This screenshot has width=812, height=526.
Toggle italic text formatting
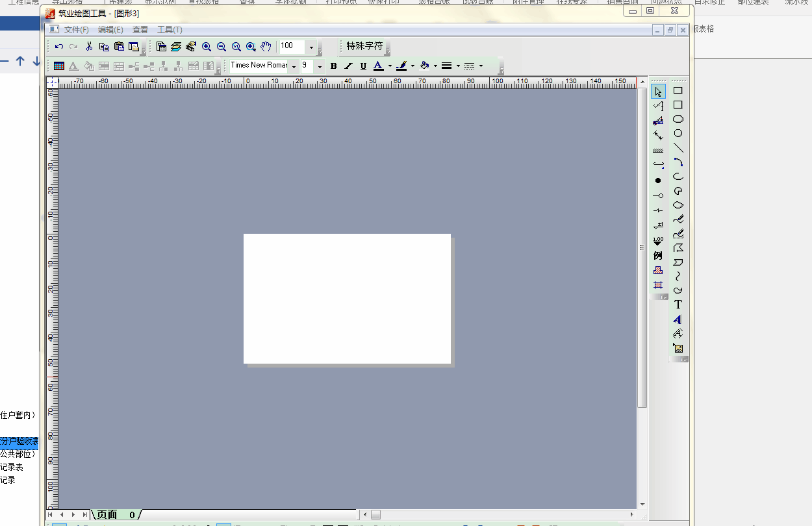pyautogui.click(x=348, y=66)
